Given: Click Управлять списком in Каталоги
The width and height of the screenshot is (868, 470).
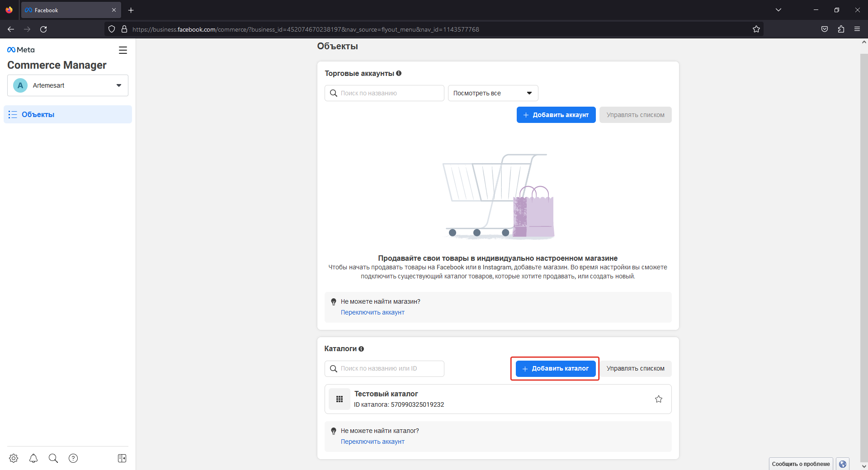Looking at the screenshot, I should point(636,369).
